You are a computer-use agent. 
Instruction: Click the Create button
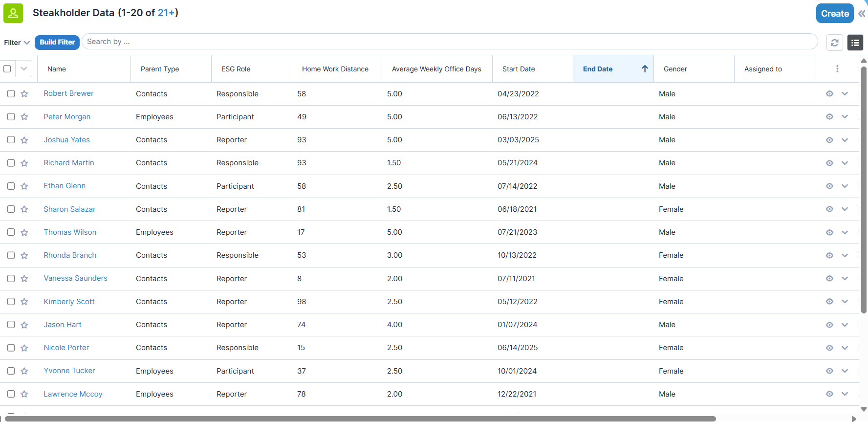tap(835, 14)
